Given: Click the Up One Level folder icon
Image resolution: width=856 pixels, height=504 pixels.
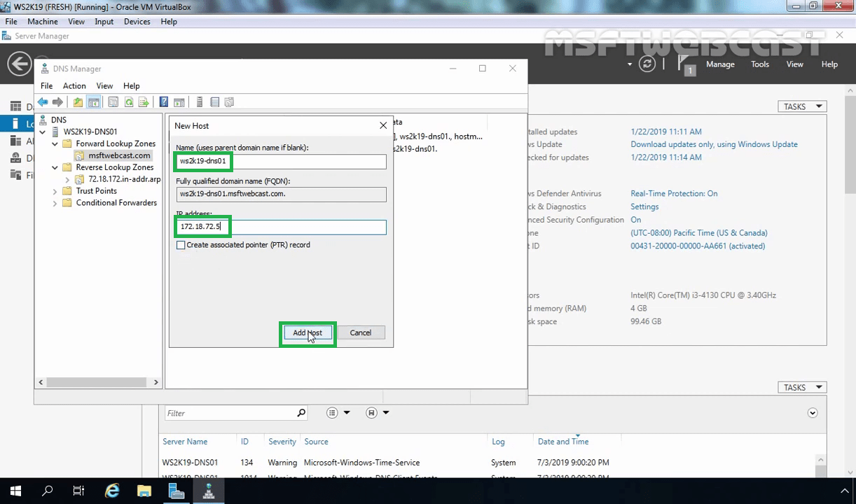Looking at the screenshot, I should 78,102.
